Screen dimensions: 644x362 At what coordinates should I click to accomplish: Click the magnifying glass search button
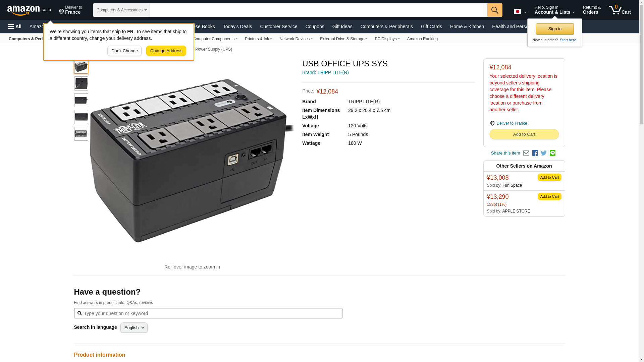494,10
